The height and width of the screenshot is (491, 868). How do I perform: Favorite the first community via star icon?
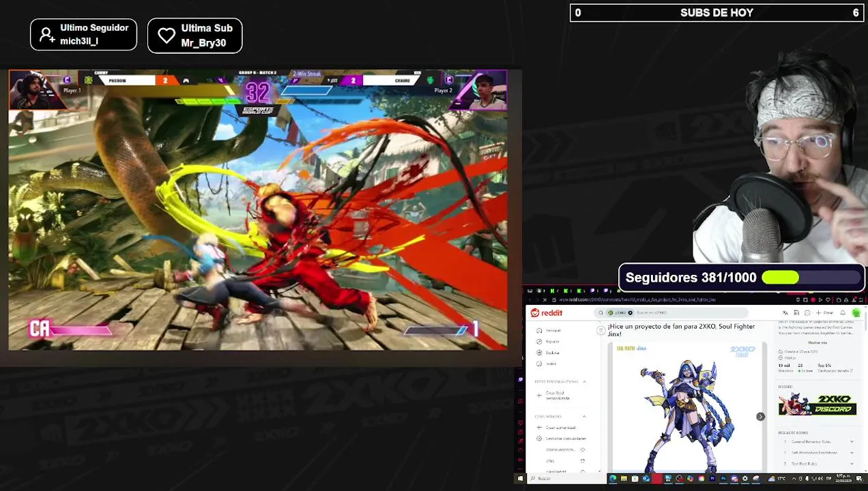pyautogui.click(x=582, y=450)
